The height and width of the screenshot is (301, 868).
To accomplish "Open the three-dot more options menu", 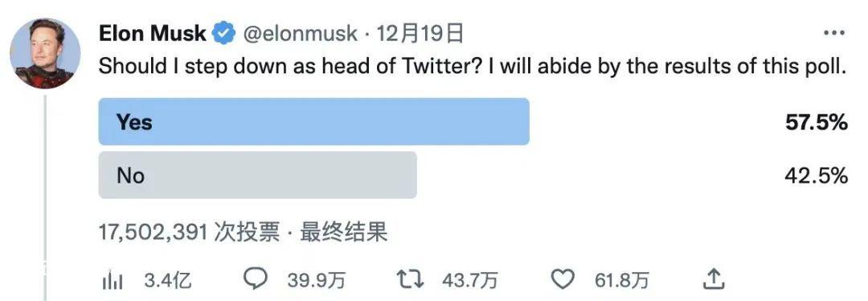I will pyautogui.click(x=834, y=34).
